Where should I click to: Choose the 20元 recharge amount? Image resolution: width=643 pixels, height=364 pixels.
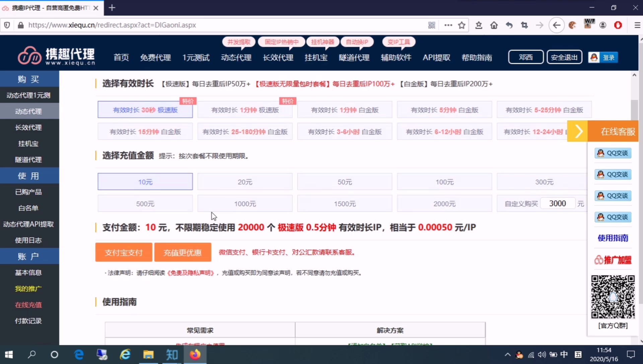click(x=245, y=182)
